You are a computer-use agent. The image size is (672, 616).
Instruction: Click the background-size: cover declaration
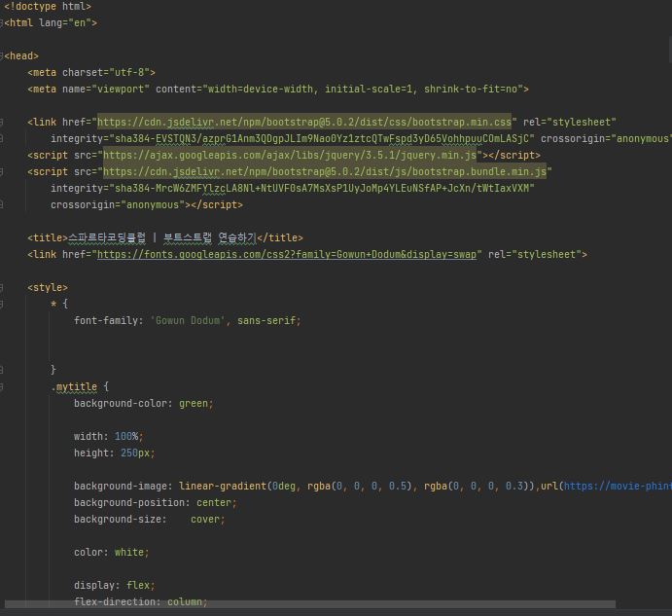pos(149,519)
